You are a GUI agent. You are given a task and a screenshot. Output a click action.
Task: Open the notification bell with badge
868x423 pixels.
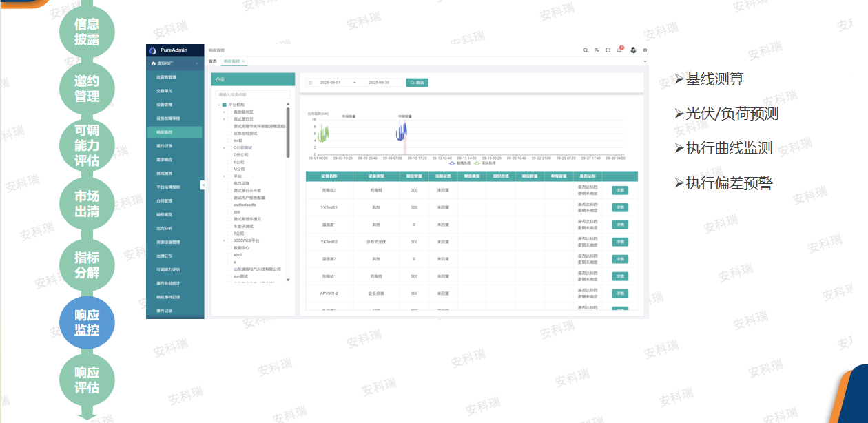(619, 50)
